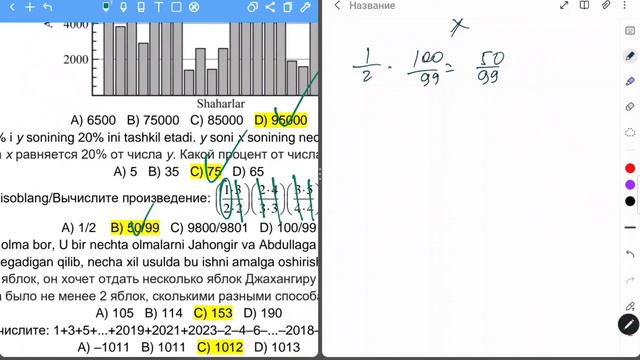Choose the purple pen color

[630, 184]
